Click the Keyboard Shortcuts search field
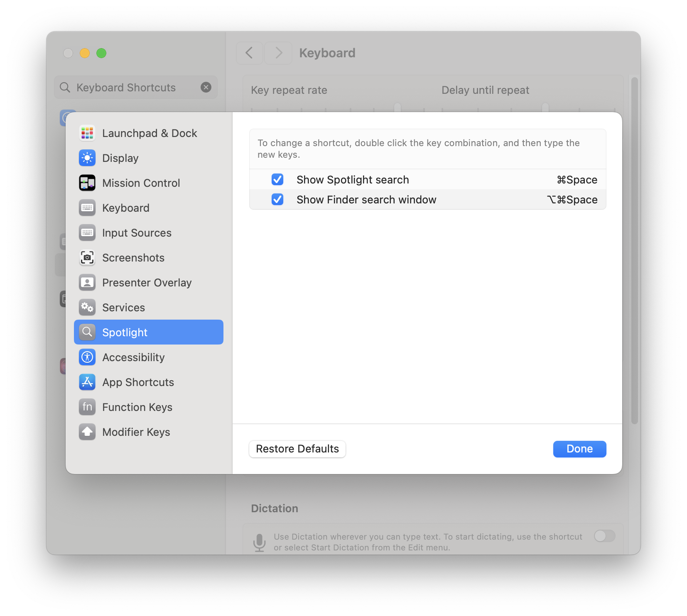Viewport: 687px width, 616px height. [x=136, y=87]
